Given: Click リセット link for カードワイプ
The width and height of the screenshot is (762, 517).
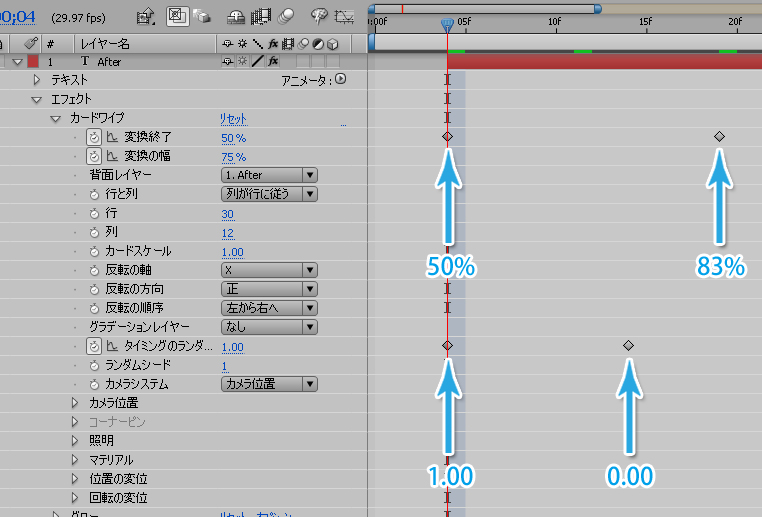Looking at the screenshot, I should (233, 119).
